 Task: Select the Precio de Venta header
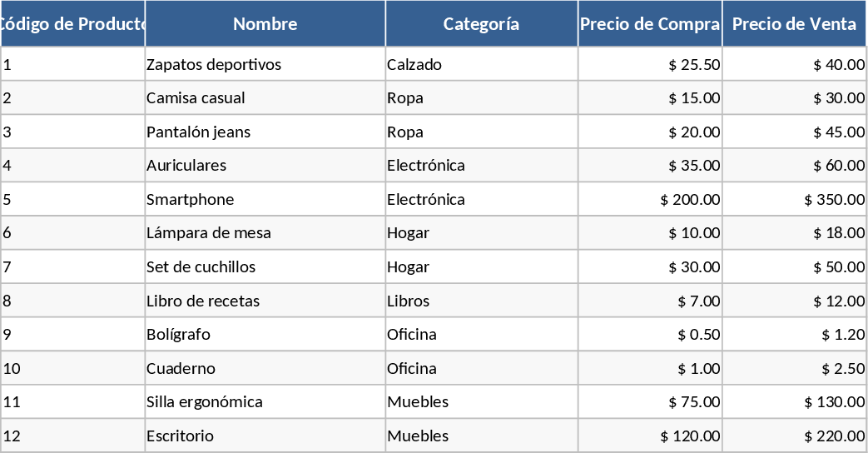click(794, 24)
